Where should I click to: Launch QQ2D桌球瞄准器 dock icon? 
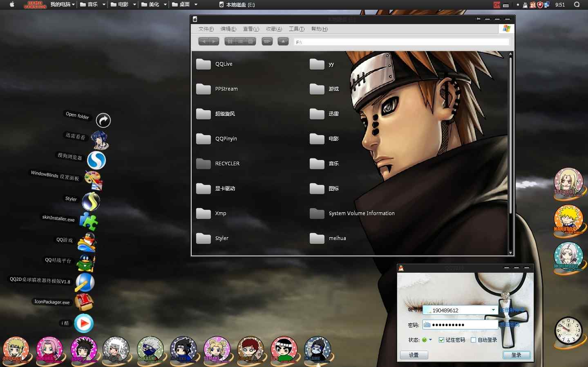pyautogui.click(x=85, y=283)
